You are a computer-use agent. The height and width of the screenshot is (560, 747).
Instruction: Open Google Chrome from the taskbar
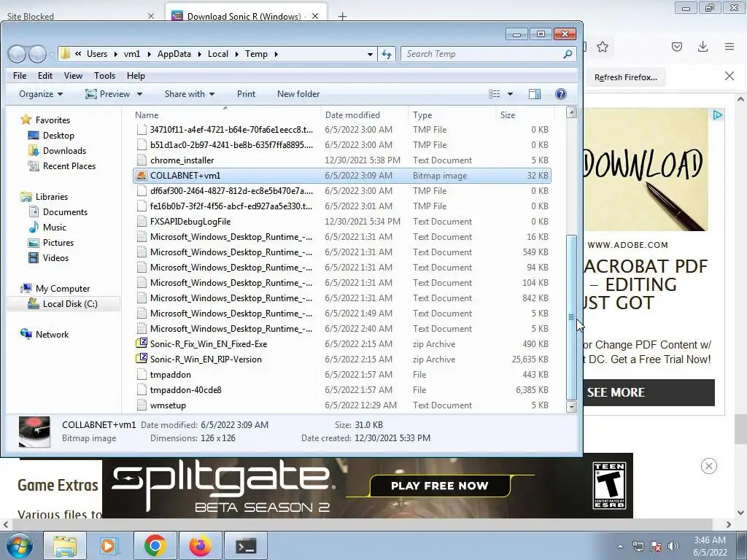(155, 545)
